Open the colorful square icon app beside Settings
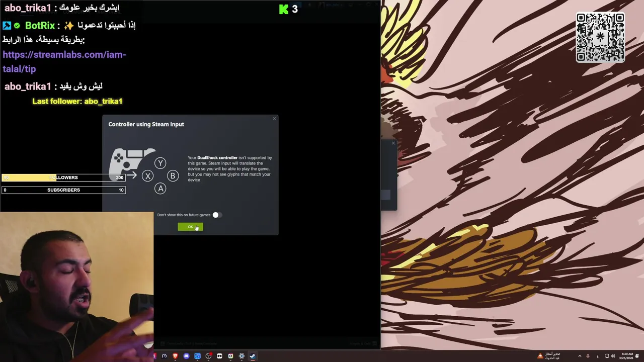This screenshot has height=362, width=644. click(230, 356)
